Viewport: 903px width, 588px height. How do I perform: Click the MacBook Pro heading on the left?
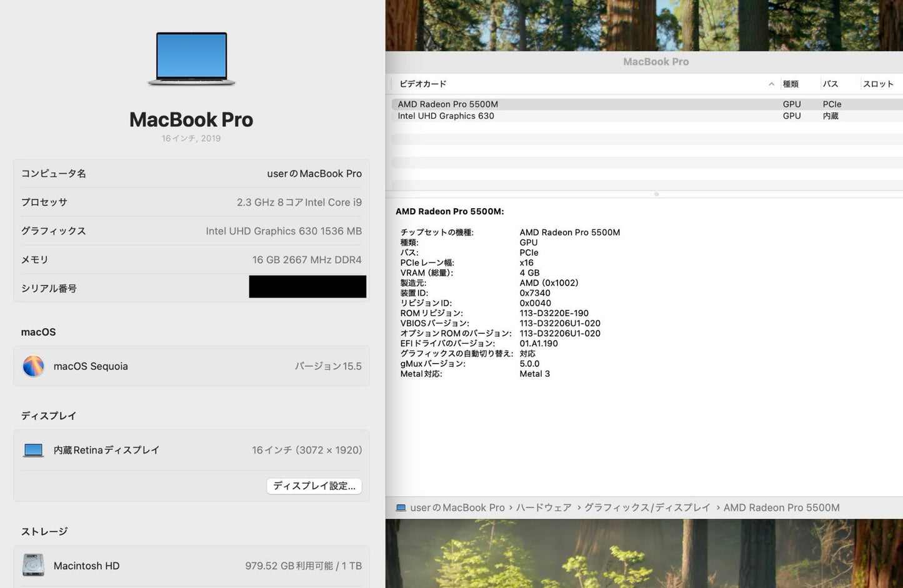(191, 119)
